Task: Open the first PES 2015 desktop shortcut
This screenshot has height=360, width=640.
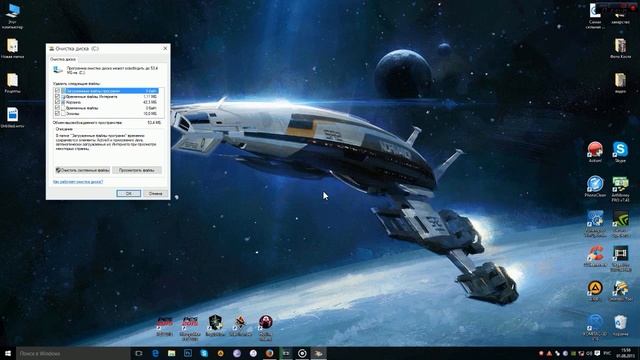Action: pos(164,326)
